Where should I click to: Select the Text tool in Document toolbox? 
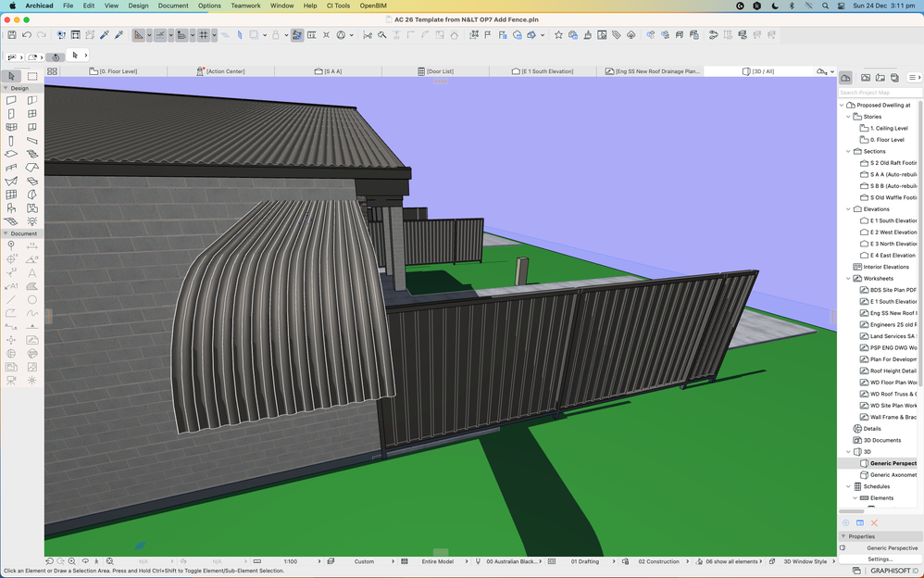pos(32,273)
